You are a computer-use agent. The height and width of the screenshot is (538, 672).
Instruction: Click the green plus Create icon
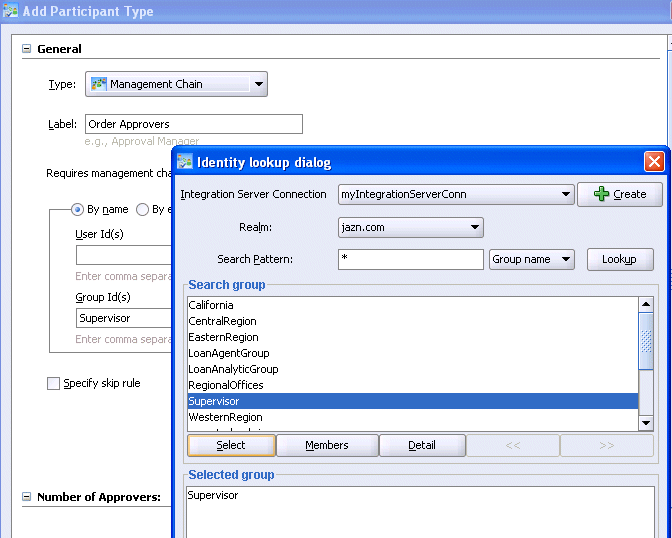tap(601, 194)
